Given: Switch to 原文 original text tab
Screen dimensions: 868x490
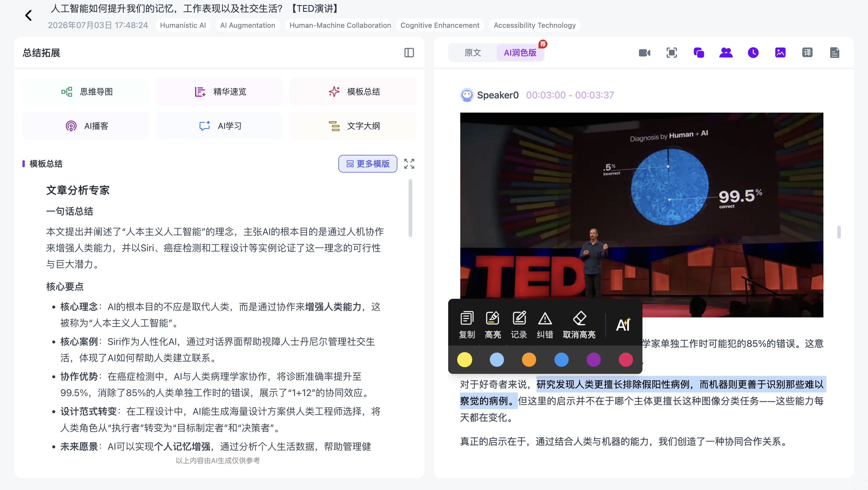Looking at the screenshot, I should click(x=472, y=53).
